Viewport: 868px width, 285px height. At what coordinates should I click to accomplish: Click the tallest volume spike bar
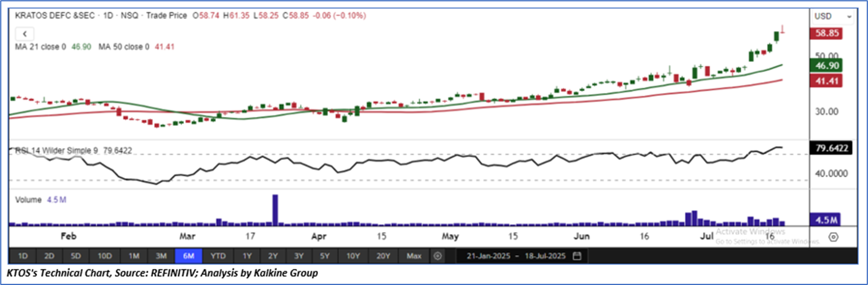pyautogui.click(x=275, y=210)
